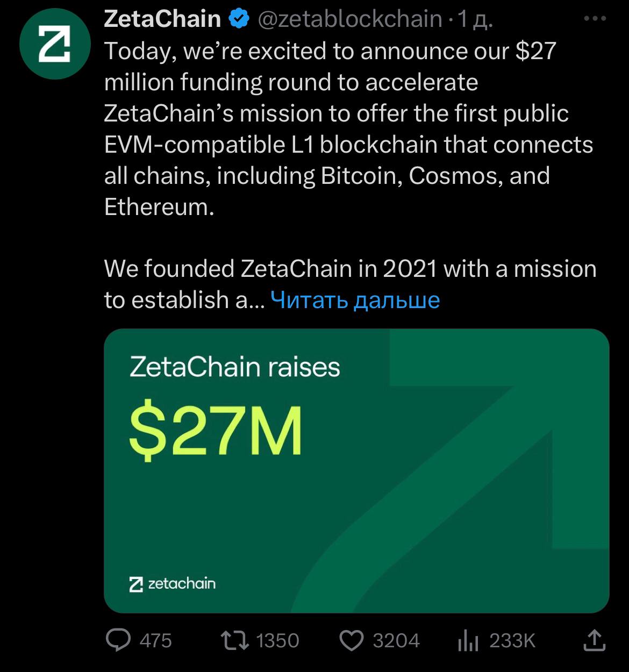Click the reply speech bubble icon

(118, 640)
